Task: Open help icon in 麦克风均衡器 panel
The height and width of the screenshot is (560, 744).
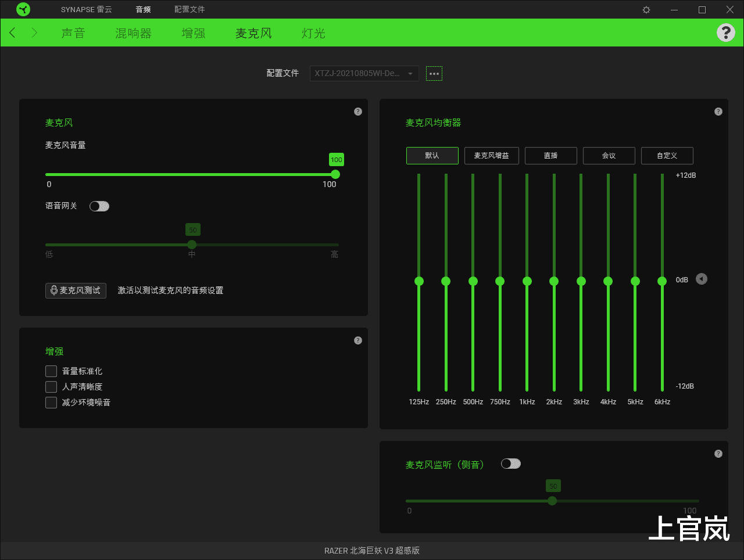Action: pos(718,112)
